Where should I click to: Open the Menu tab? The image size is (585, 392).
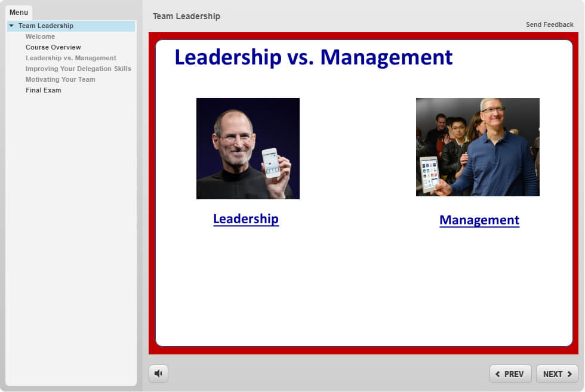tap(19, 13)
